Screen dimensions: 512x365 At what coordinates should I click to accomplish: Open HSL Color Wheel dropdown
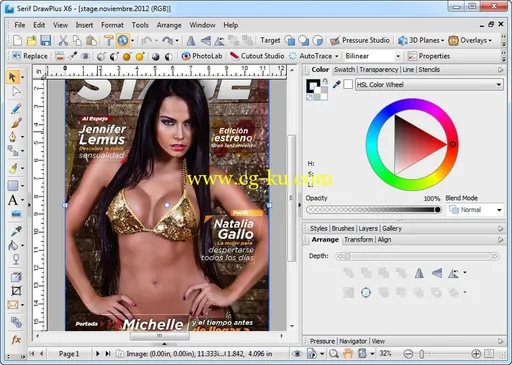[x=429, y=84]
